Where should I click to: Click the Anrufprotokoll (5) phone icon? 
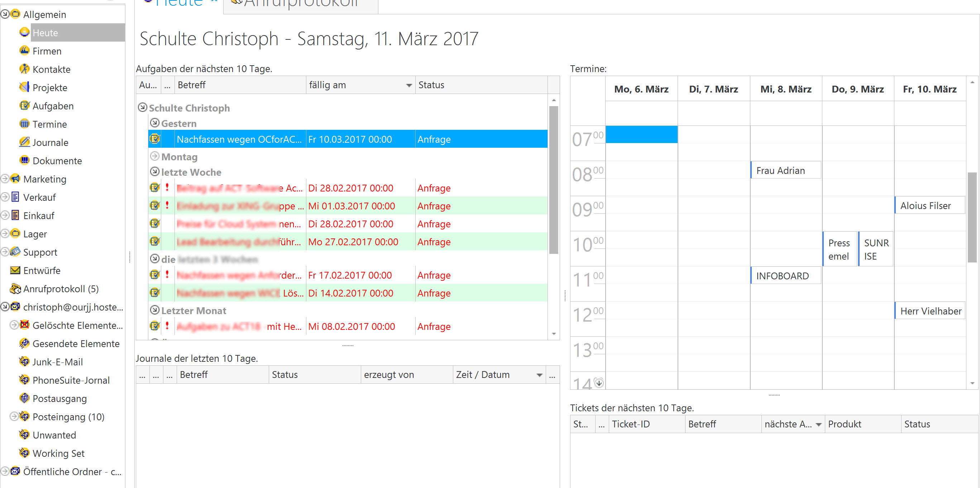pos(15,289)
